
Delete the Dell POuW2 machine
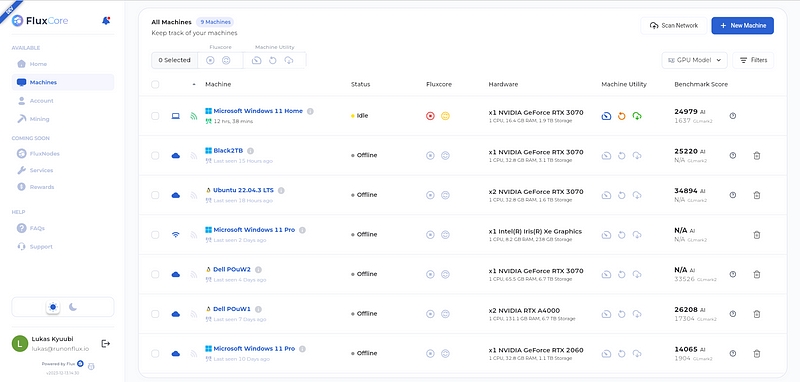tap(757, 274)
